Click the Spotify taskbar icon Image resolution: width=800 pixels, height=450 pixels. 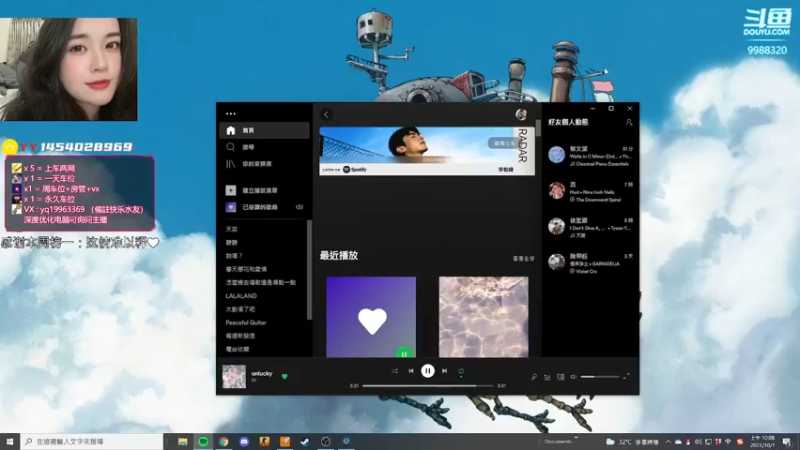coord(203,441)
